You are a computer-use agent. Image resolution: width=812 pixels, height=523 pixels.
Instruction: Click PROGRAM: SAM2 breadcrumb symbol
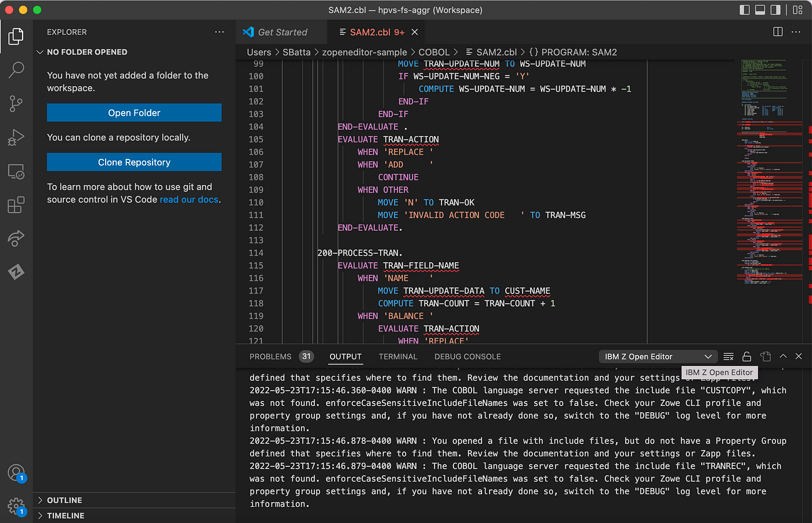point(572,52)
